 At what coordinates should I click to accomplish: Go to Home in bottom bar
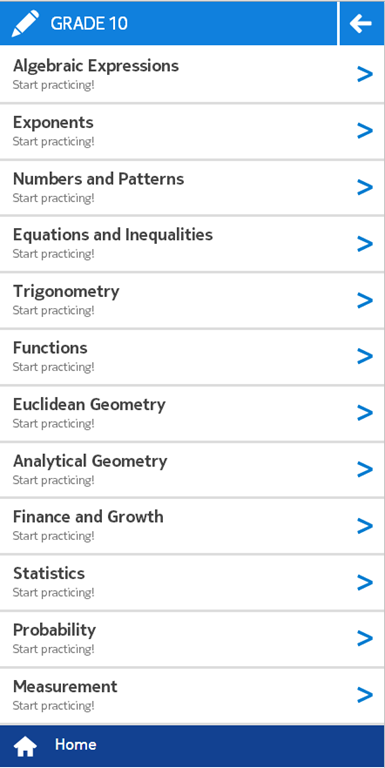pos(75,744)
